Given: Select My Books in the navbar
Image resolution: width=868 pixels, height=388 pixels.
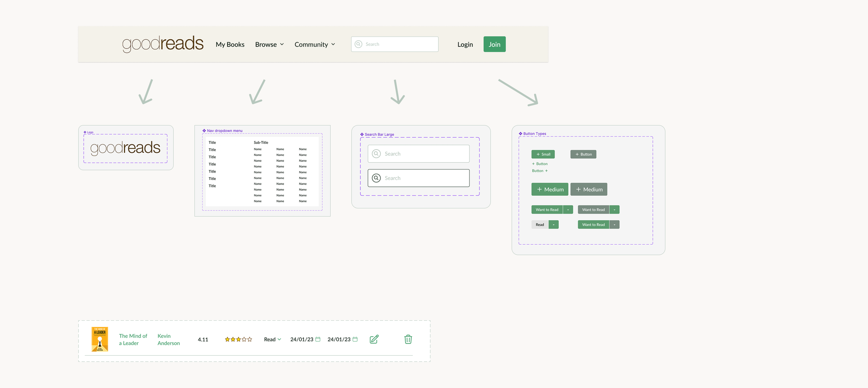Looking at the screenshot, I should pos(230,44).
